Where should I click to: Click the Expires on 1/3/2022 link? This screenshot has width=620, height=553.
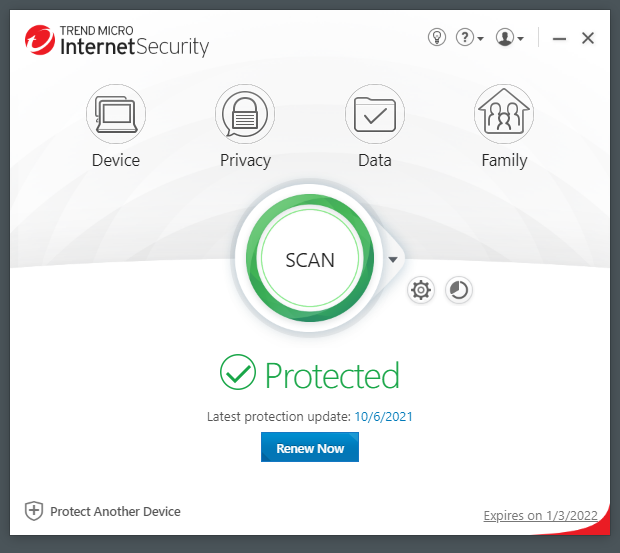pos(540,516)
